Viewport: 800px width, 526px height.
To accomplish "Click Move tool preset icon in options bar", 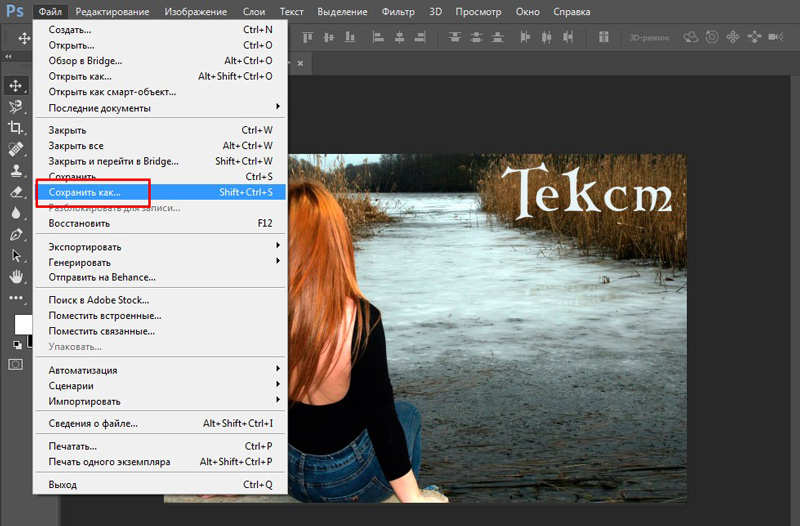I will tap(24, 38).
